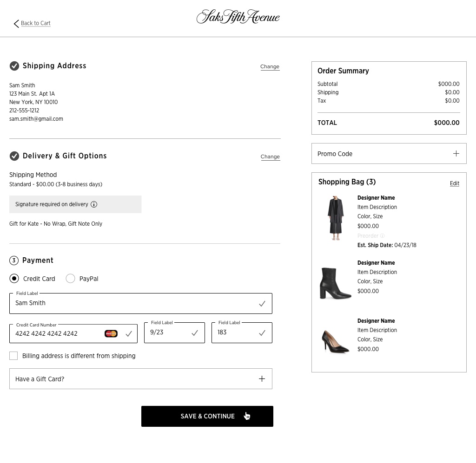Change the Shipping Address
Screen dimensions: 476x463
pyautogui.click(x=270, y=66)
